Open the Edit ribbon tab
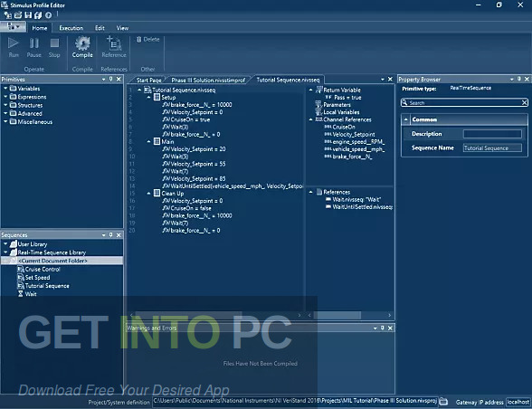 point(100,28)
